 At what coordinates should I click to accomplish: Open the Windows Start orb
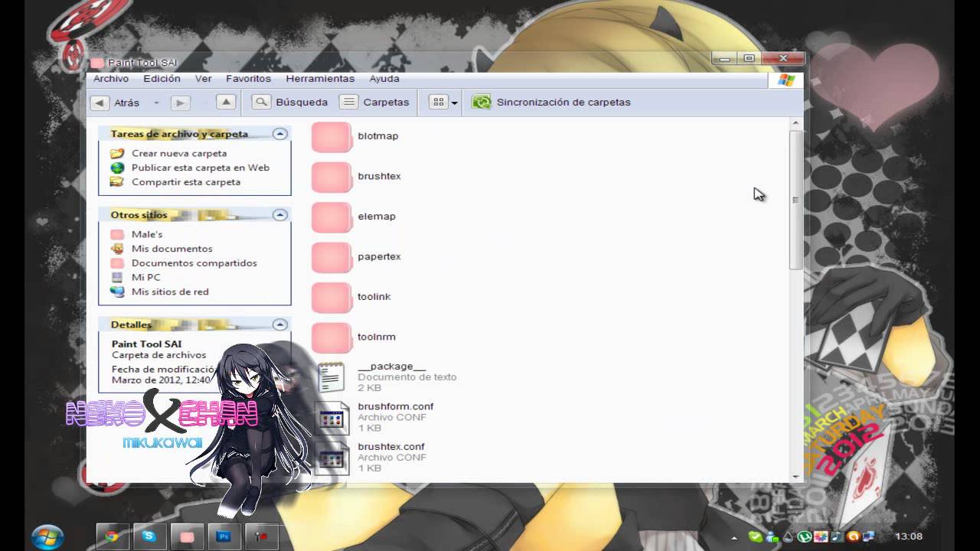point(47,536)
